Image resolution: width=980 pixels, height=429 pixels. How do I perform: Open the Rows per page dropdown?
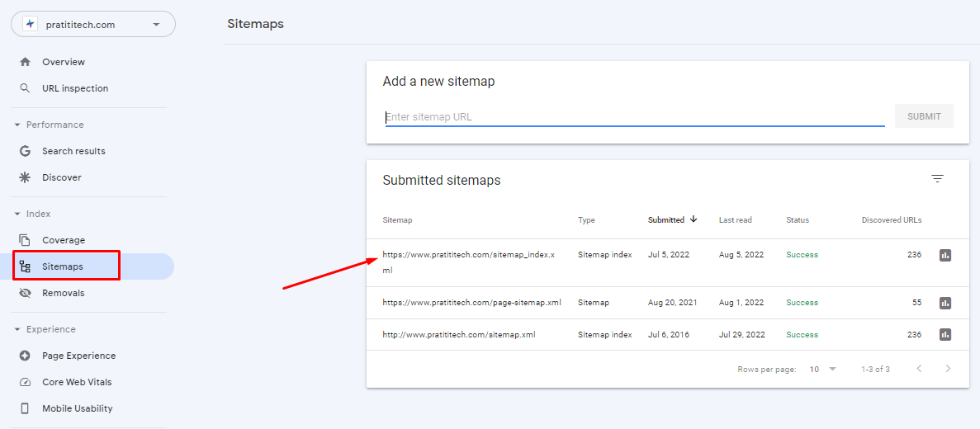tap(822, 369)
